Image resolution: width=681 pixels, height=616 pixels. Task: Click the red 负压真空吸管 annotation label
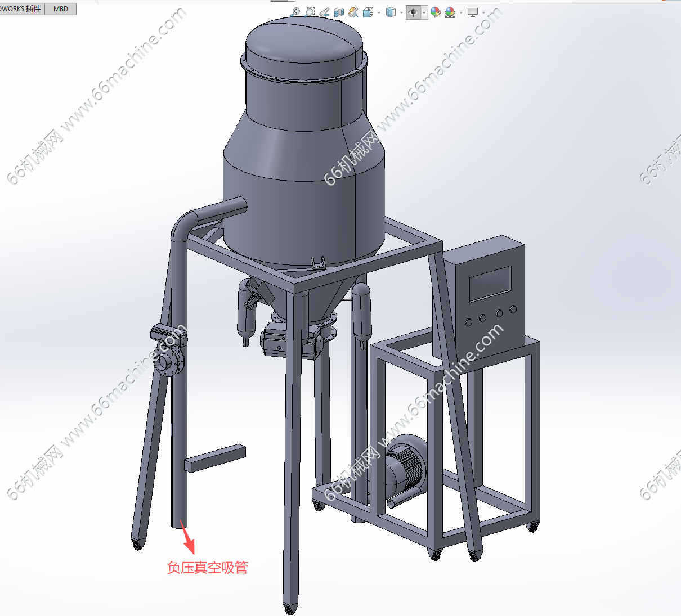(207, 567)
